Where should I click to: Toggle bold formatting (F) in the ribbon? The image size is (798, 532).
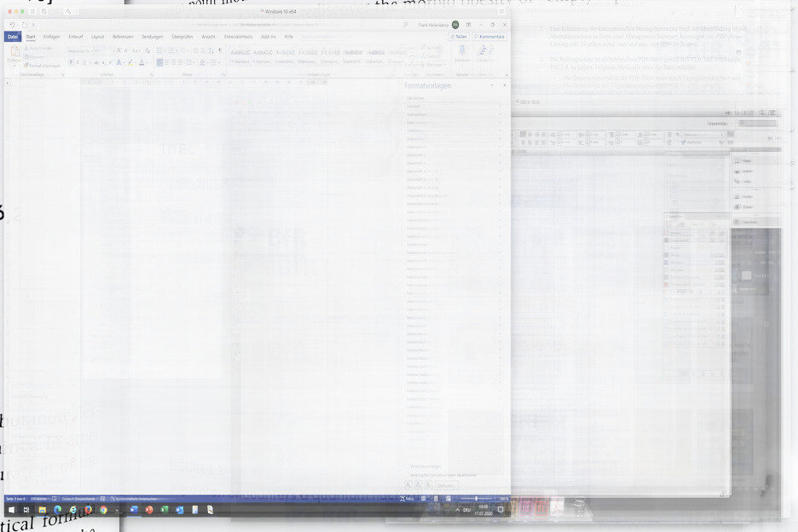click(71, 62)
